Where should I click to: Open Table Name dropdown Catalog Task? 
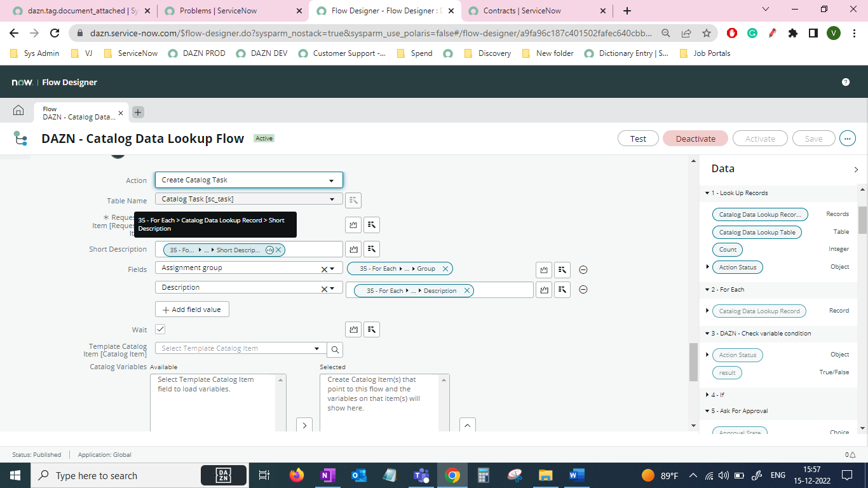[249, 199]
